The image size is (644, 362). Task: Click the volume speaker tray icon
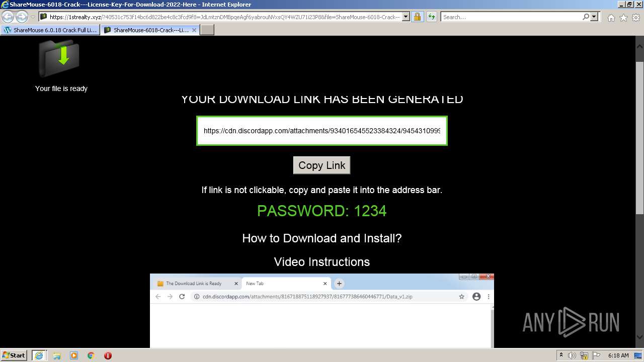point(573,355)
